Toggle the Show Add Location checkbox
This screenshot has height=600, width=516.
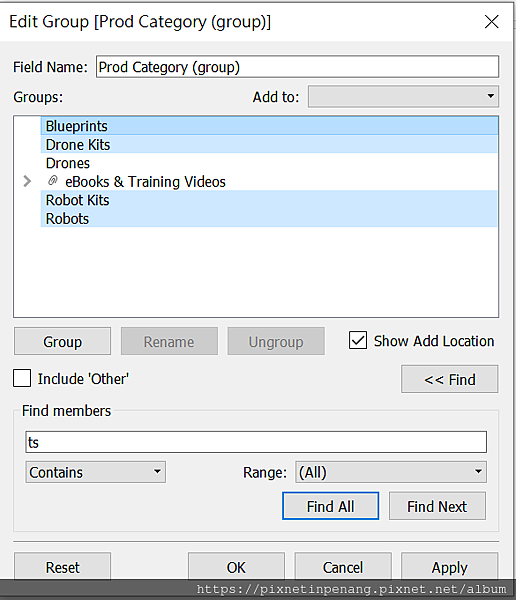tap(358, 340)
